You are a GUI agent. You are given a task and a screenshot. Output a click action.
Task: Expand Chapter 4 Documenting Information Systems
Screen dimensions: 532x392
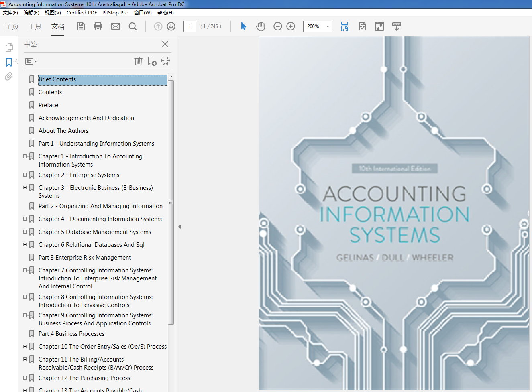coord(25,219)
